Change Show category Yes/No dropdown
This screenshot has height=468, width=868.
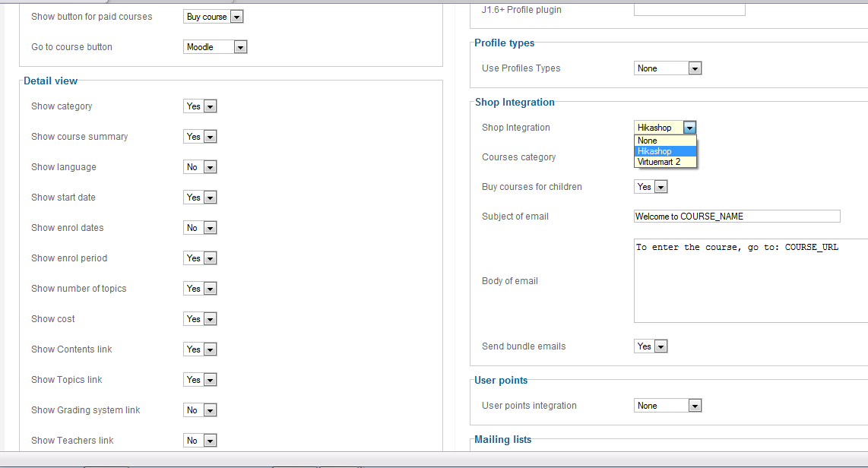[200, 106]
